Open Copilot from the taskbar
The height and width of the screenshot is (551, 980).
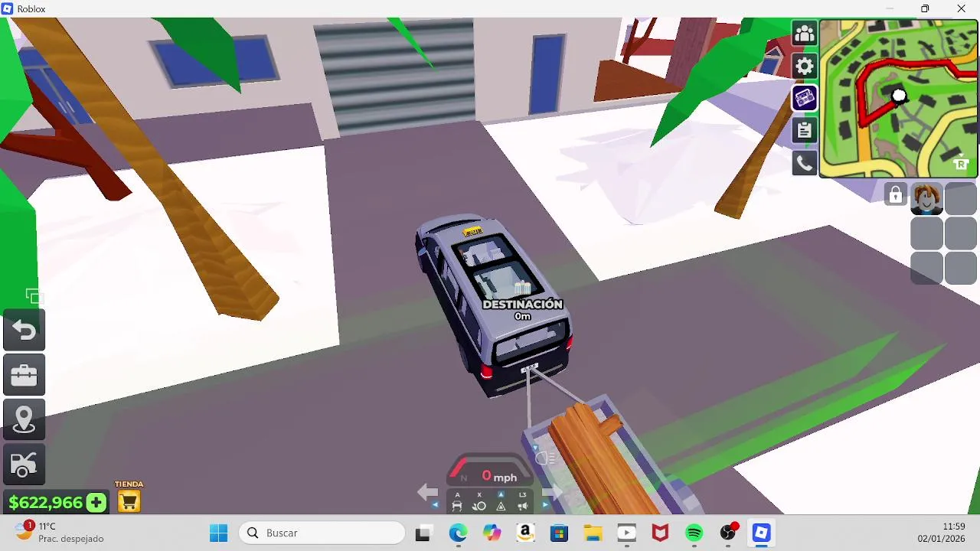point(492,533)
